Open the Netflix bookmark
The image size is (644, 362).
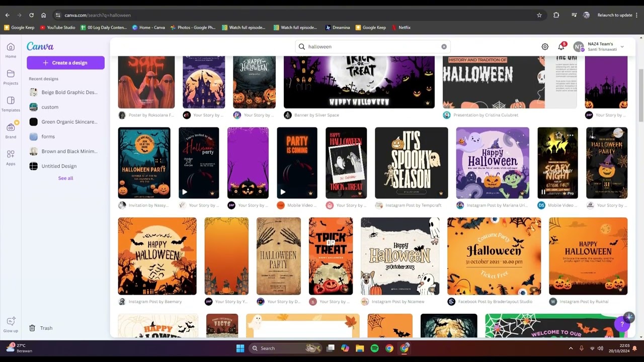[x=401, y=28]
